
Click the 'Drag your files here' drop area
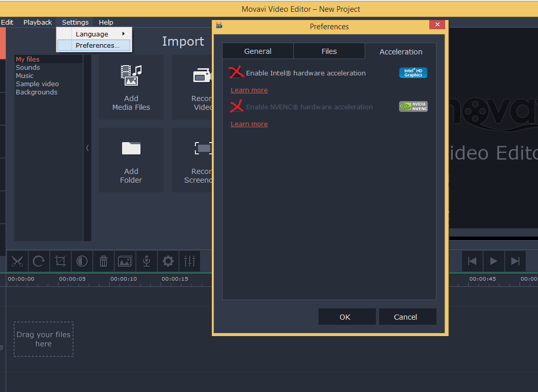[44, 339]
